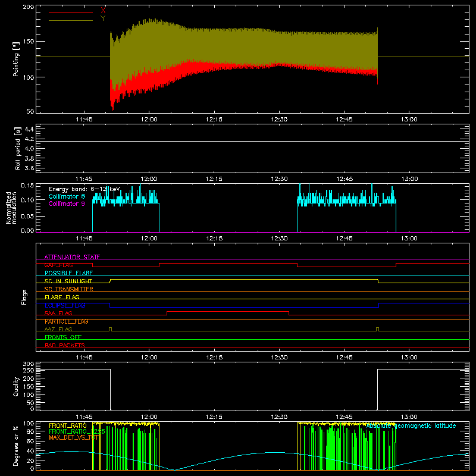The width and height of the screenshot is (476, 476).
Task: Click the olive Y legend line sample
Action: (70, 21)
